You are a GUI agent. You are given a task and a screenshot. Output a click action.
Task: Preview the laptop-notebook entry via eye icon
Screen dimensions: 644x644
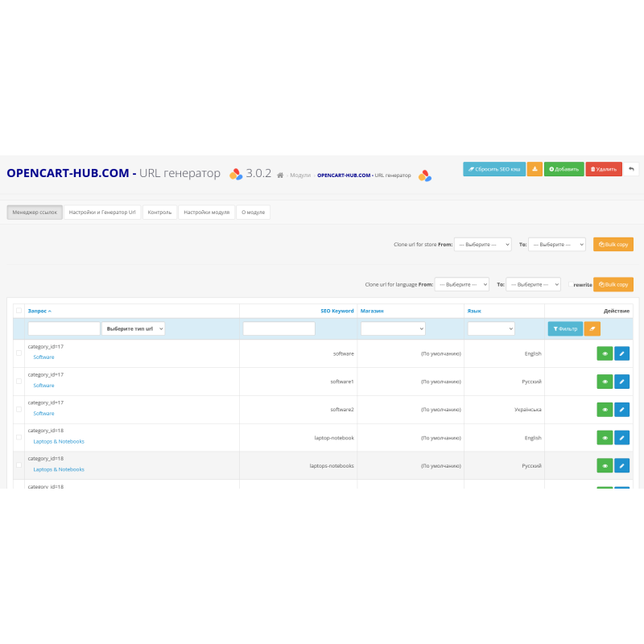605,437
